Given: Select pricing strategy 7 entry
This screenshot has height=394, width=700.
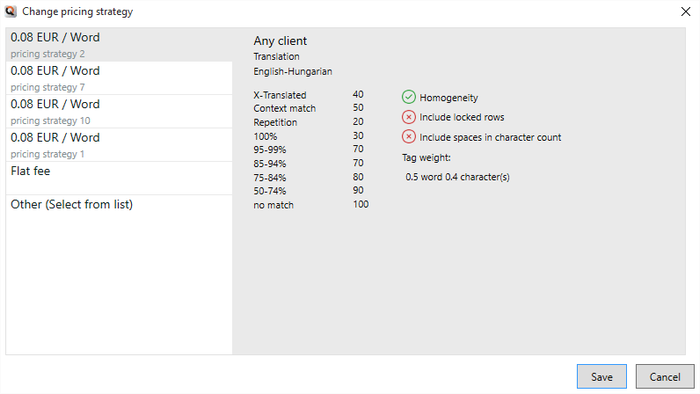Looking at the screenshot, I should click(x=119, y=78).
